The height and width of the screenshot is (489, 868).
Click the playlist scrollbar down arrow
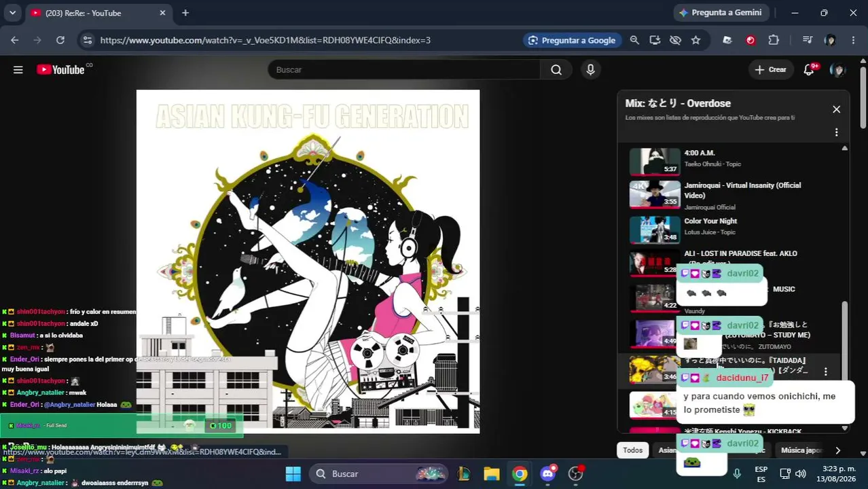(x=844, y=428)
